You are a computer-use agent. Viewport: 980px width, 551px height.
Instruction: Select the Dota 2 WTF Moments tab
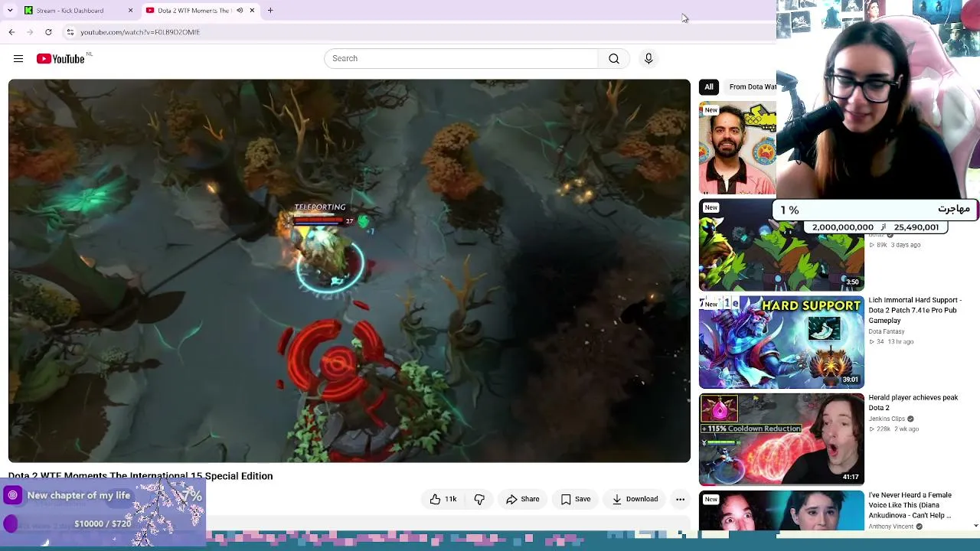pyautogui.click(x=201, y=11)
